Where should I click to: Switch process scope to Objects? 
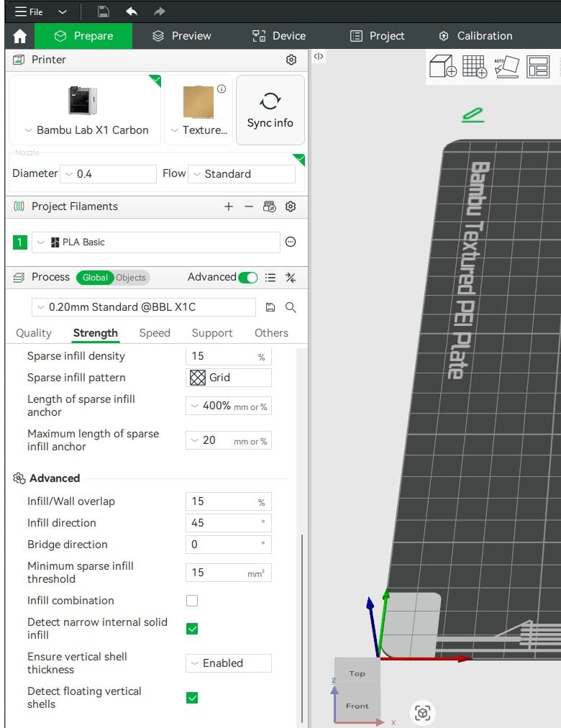coord(131,278)
